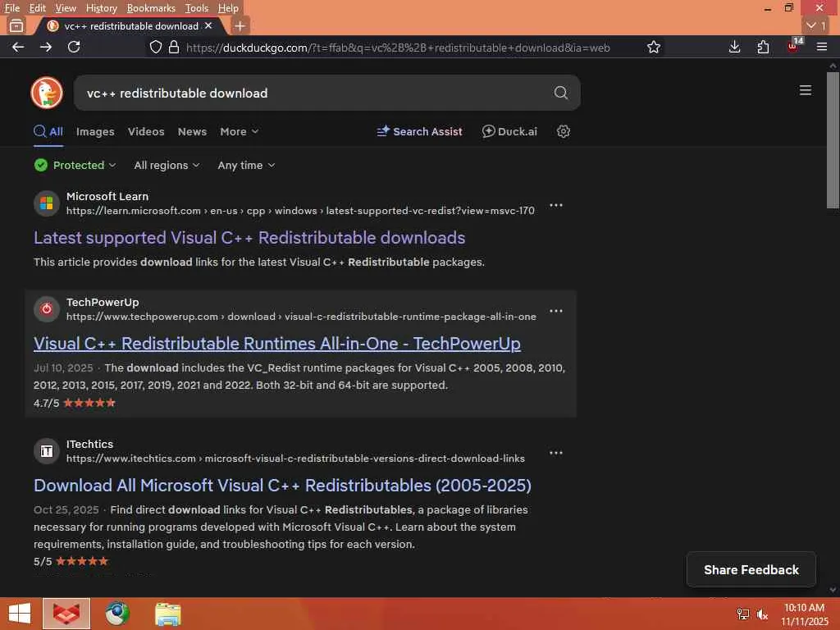Open the browser downloads panel
Viewport: 840px width, 630px height.
click(x=735, y=47)
